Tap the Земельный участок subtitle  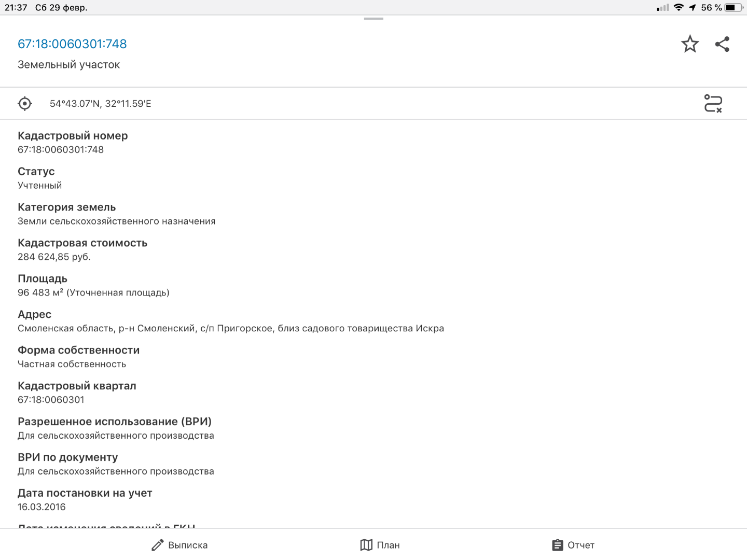tap(68, 65)
